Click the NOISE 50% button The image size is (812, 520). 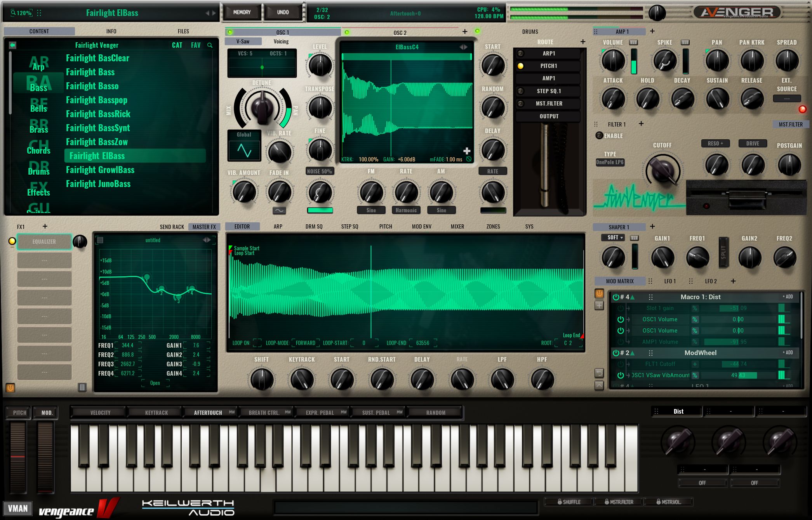(320, 171)
